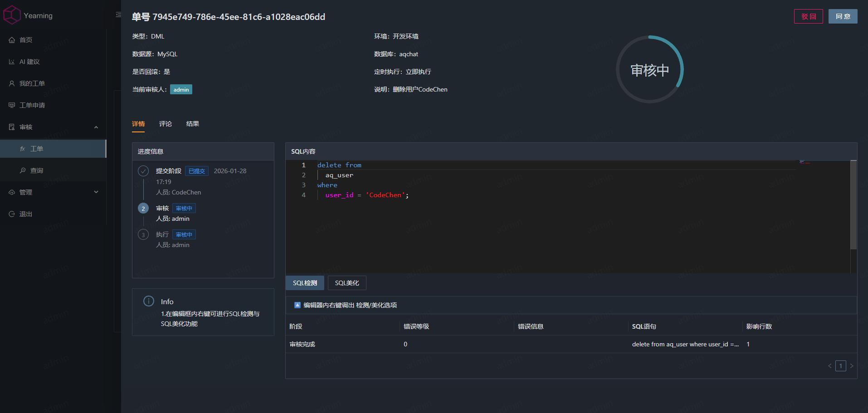Click the chart icon beside AI 建议
This screenshot has height=413, width=868.
pos(12,62)
